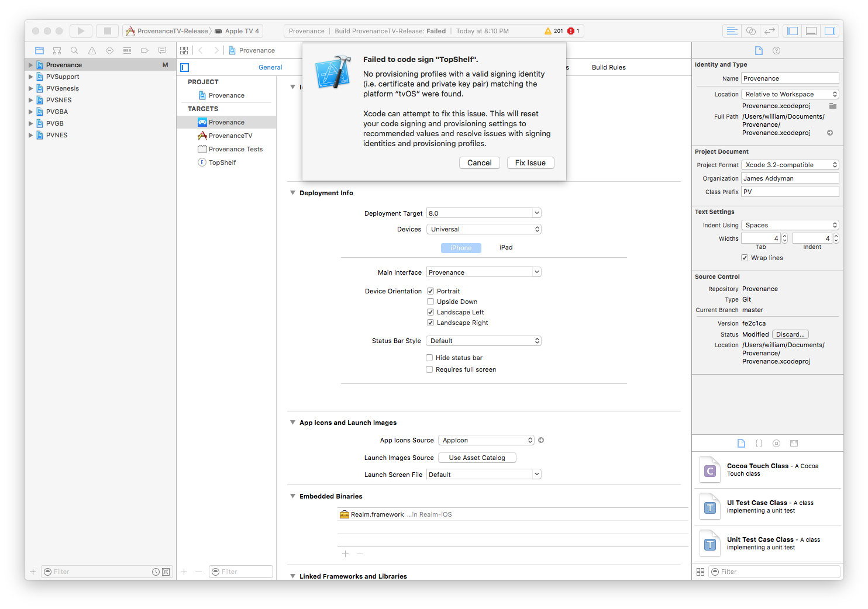Show Media library
Image resolution: width=868 pixels, height=609 pixels.
(794, 443)
